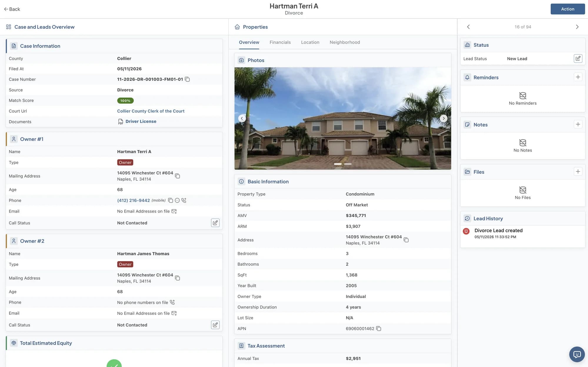The height and width of the screenshot is (367, 588).
Task: Click the Case and Leads Overview icon
Action: tap(9, 27)
